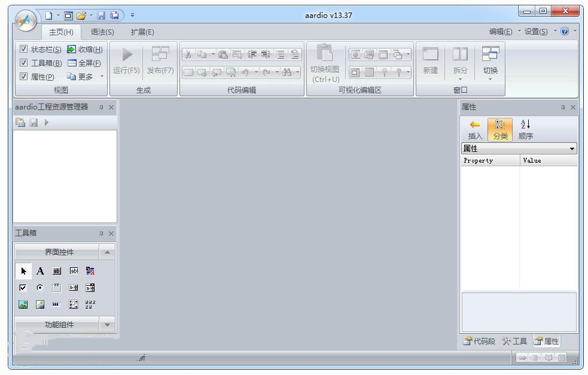Open the 切换 window switch dropdown
The height and width of the screenshot is (375, 588).
(490, 79)
